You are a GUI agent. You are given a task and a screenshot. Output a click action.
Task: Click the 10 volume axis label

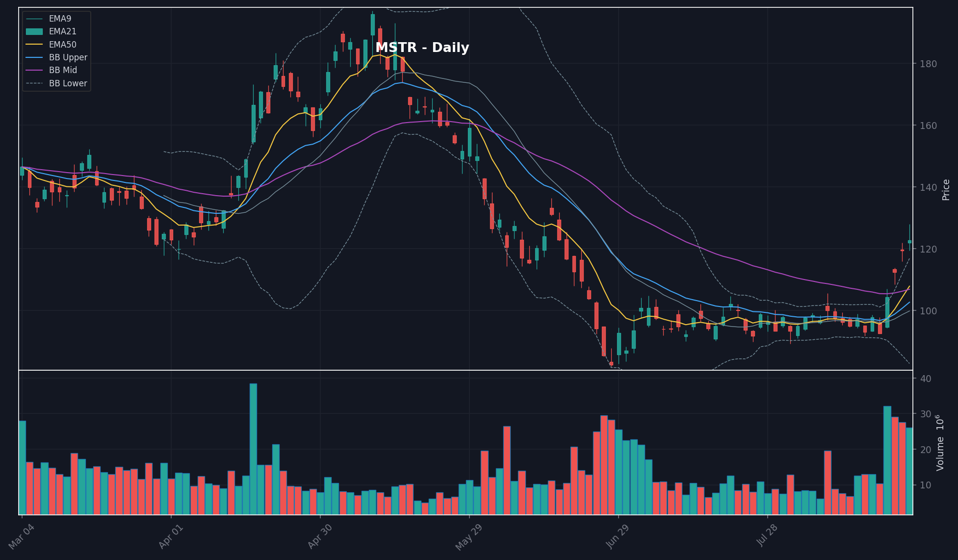pyautogui.click(x=926, y=485)
